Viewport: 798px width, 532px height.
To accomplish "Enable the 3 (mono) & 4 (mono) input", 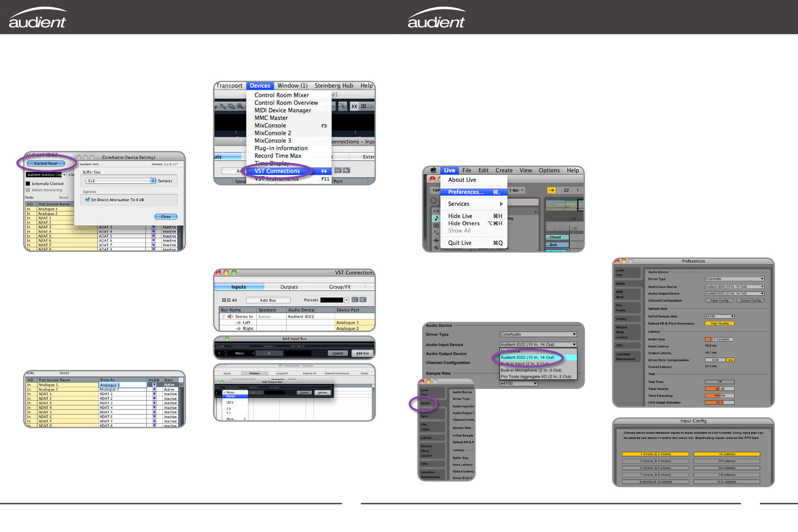I will tap(655, 461).
